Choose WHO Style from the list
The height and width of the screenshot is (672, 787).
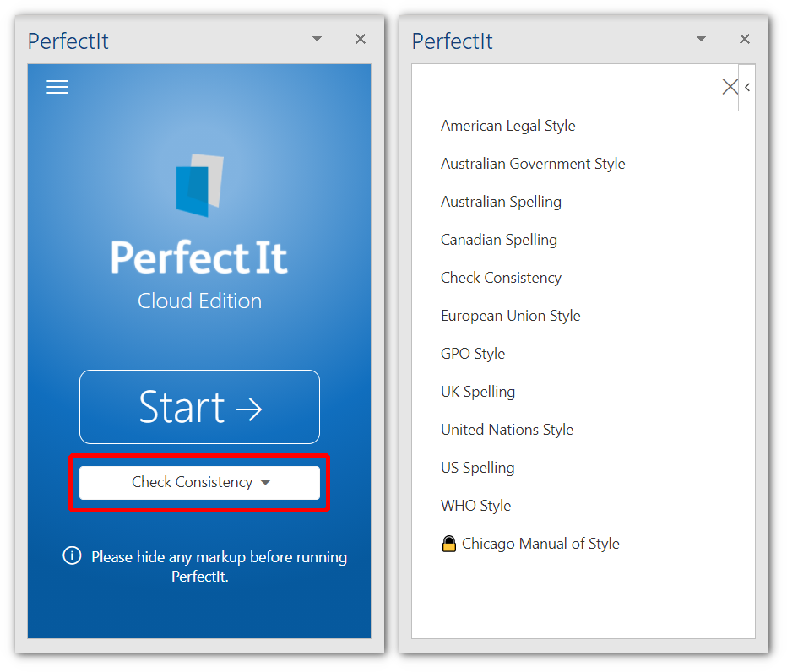click(x=475, y=506)
